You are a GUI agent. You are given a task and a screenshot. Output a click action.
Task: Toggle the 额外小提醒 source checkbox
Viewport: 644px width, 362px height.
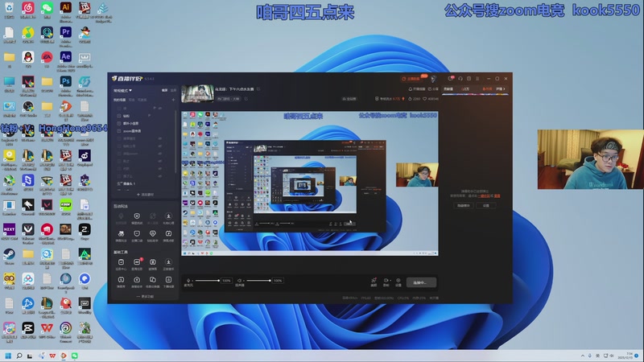pos(119,123)
